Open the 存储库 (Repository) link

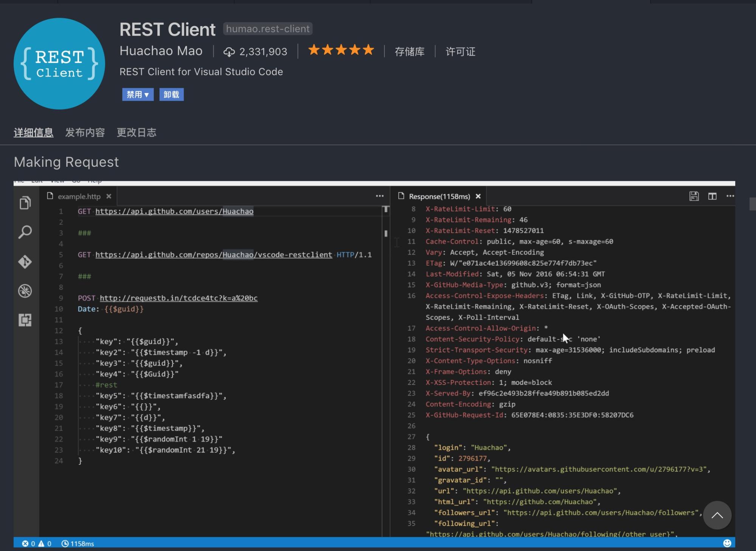(x=409, y=51)
